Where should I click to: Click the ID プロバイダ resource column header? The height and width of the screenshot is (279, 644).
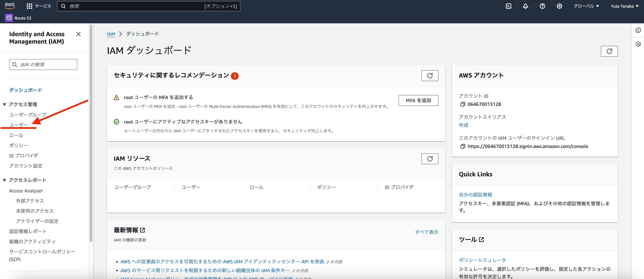[399, 187]
